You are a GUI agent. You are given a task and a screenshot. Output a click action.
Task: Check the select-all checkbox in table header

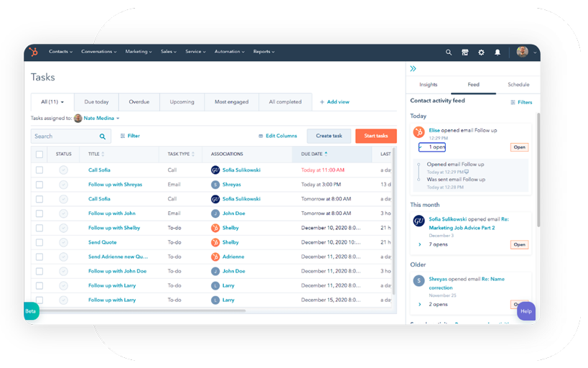tap(39, 154)
